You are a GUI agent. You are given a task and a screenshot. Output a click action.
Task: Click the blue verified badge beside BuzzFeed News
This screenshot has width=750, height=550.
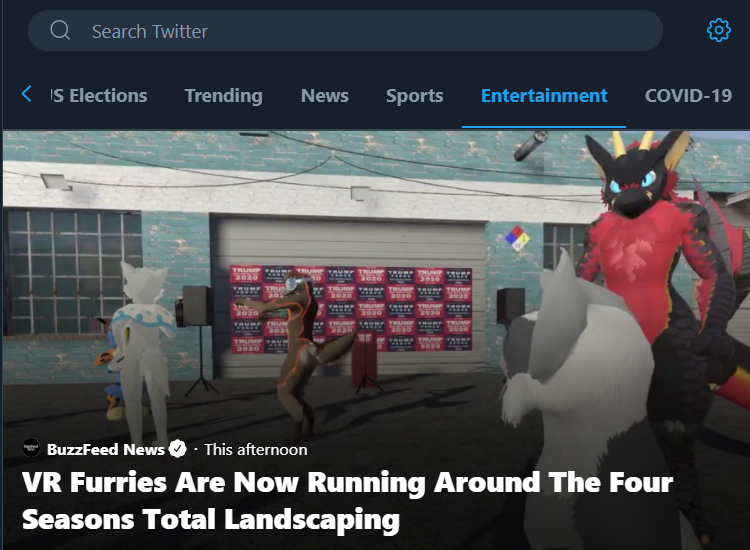coord(178,449)
